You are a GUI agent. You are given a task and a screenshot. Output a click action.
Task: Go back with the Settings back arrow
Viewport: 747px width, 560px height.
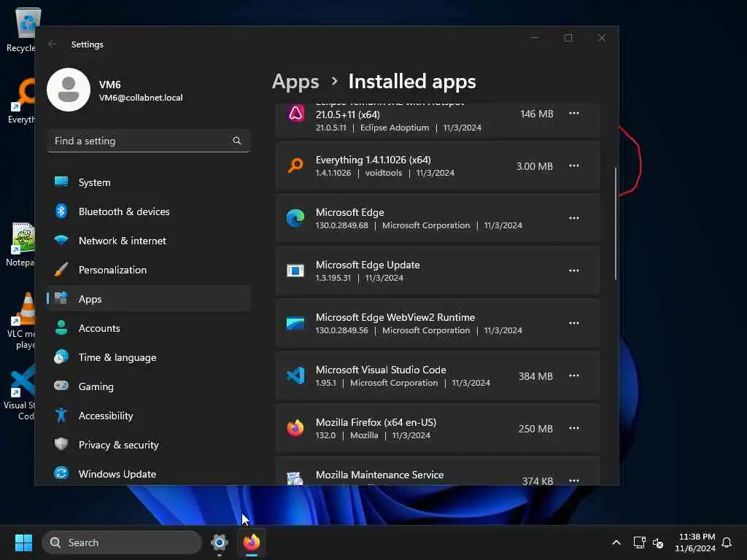click(53, 44)
